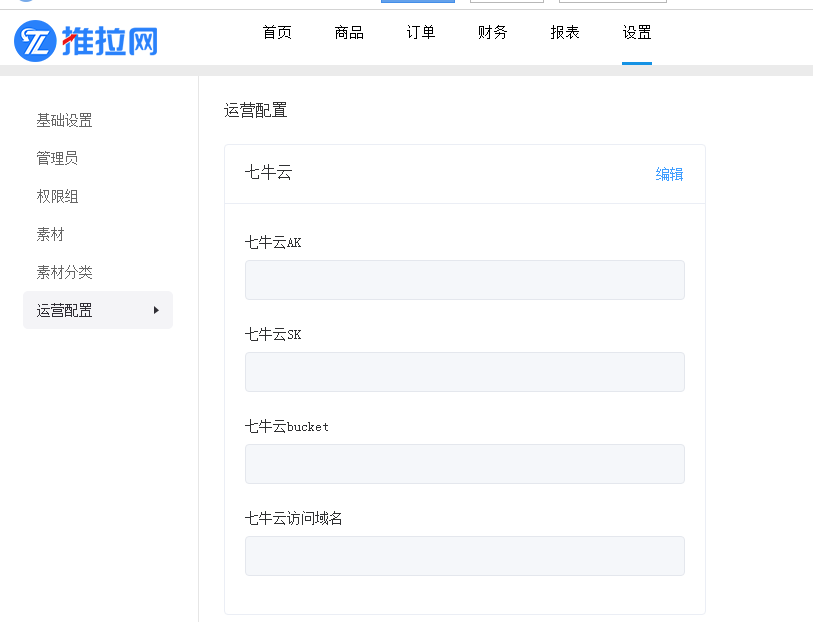
Task: Focus the 七牛云SK input field
Action: click(x=465, y=372)
